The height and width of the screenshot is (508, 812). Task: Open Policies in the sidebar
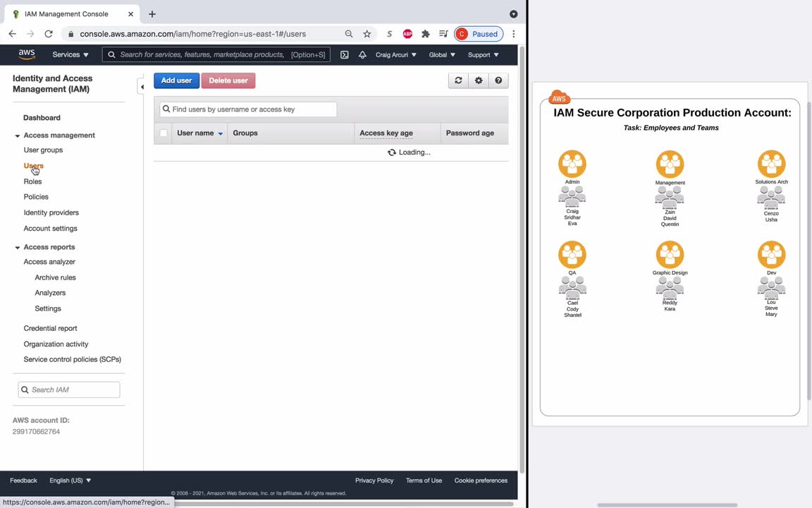coord(36,197)
